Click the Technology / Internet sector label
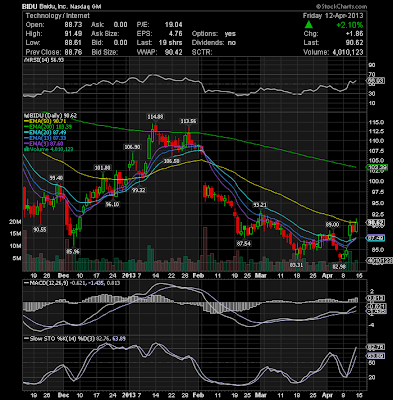The image size is (393, 400). click(x=58, y=16)
